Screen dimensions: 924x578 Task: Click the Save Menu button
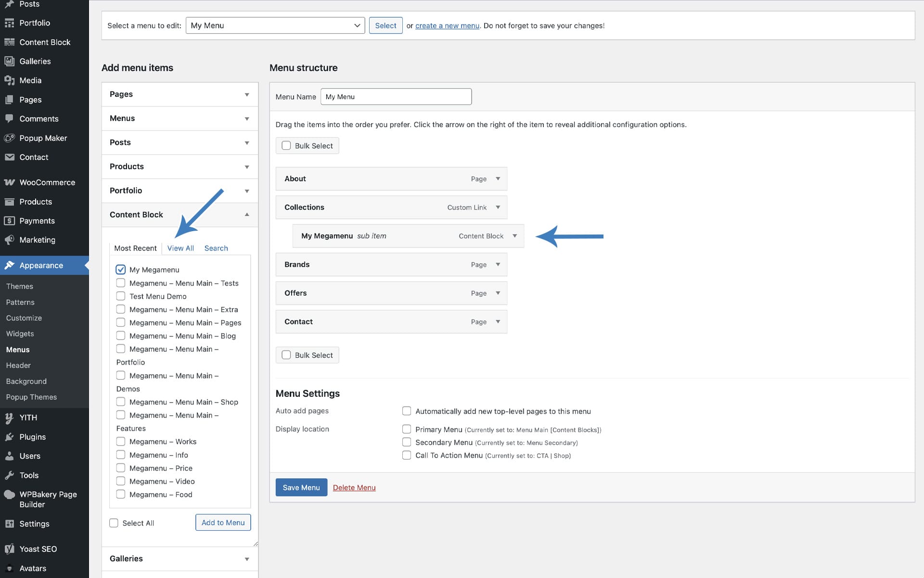click(x=301, y=487)
